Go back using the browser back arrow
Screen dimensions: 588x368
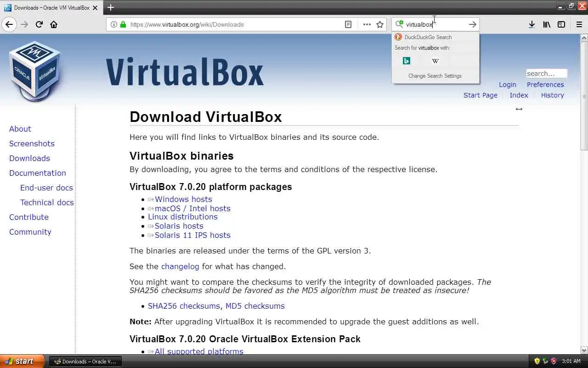pos(9,24)
